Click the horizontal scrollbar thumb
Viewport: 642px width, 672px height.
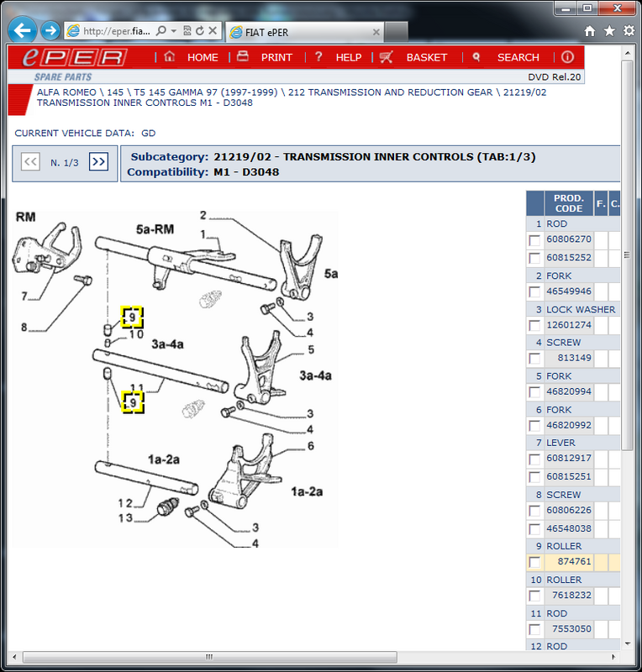coord(210,657)
